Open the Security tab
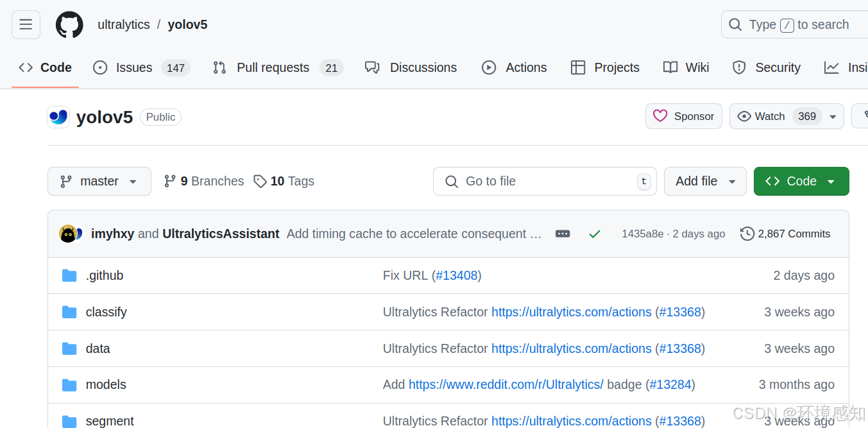This screenshot has height=428, width=868. [x=767, y=67]
